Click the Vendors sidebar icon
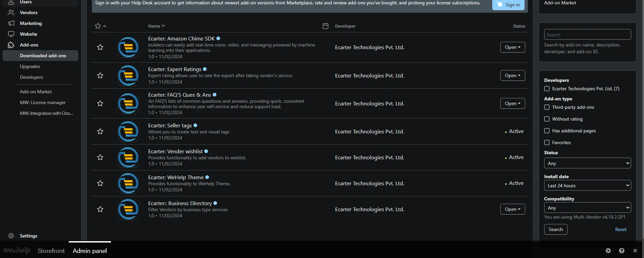This screenshot has height=258, width=644. pos(11,12)
